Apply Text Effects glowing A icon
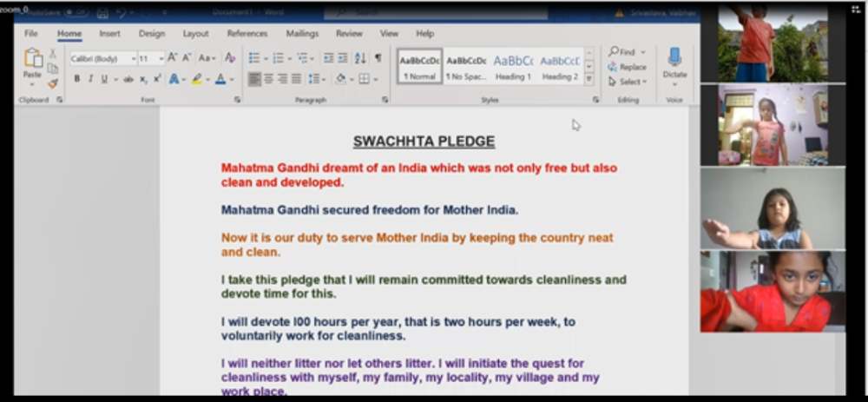Image resolution: width=868 pixels, height=402 pixels. click(x=174, y=79)
